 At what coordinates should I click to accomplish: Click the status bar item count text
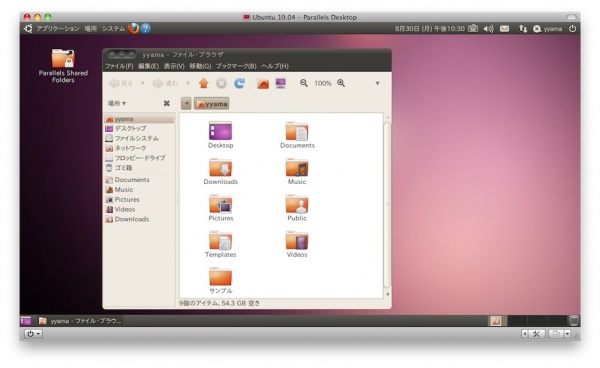click(219, 303)
